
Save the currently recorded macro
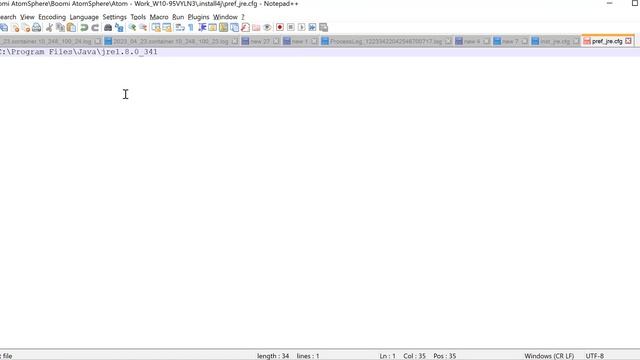click(x=323, y=27)
